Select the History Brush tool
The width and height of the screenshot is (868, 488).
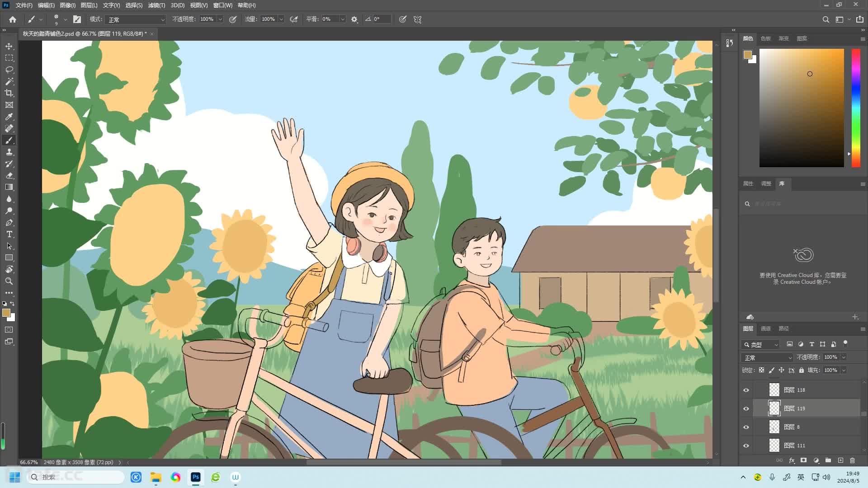click(x=9, y=164)
